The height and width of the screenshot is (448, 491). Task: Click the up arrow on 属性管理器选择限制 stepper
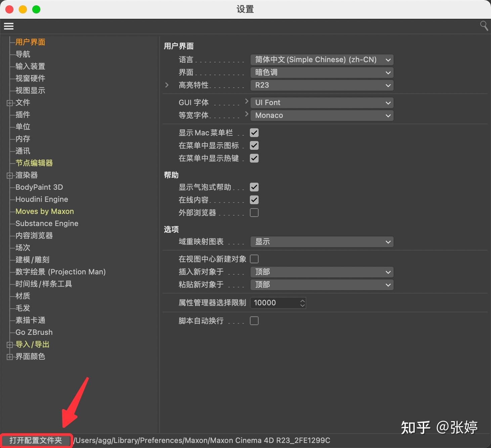point(302,300)
